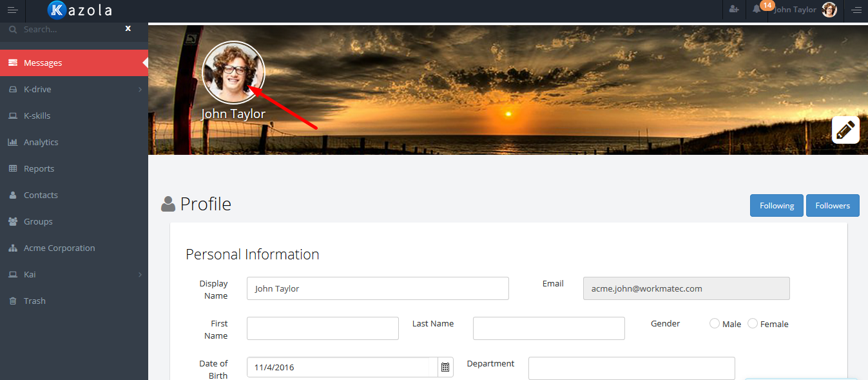
Task: Open the right-side panel menu icon
Action: tap(856, 10)
